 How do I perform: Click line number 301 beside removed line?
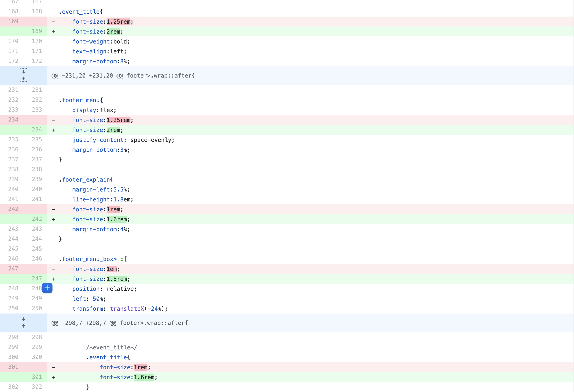13,367
